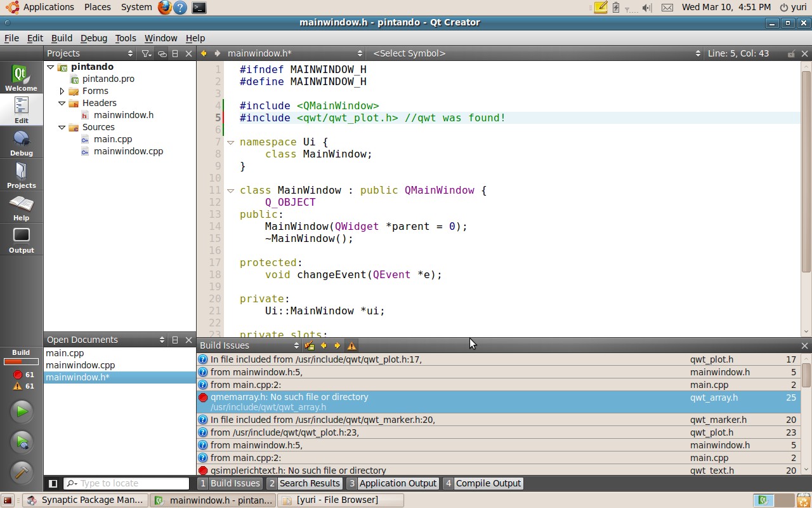Image resolution: width=812 pixels, height=508 pixels.
Task: Collapse the Headers folder
Action: click(62, 103)
